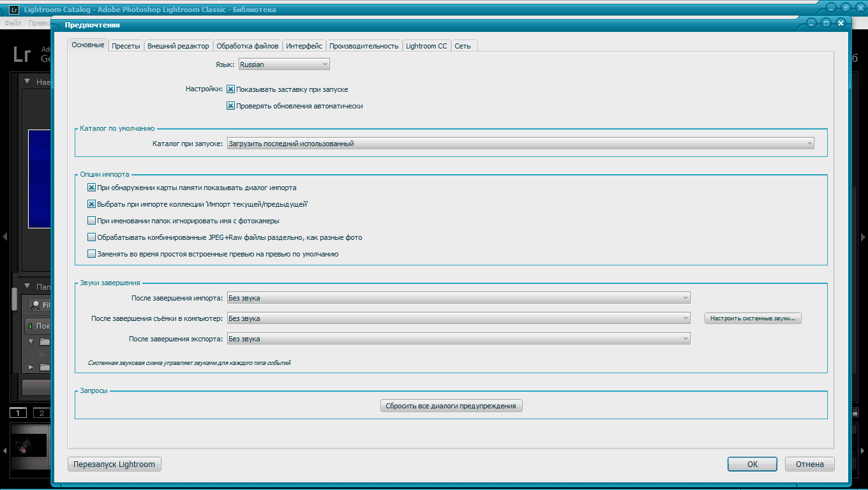
Task: Switch to the Lightroom CC tab
Action: click(426, 46)
